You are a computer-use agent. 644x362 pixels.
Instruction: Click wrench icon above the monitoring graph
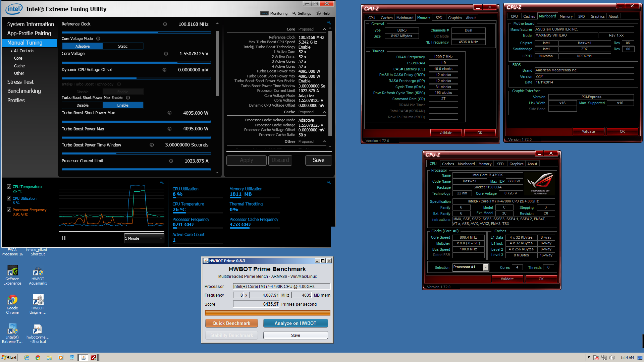(162, 182)
